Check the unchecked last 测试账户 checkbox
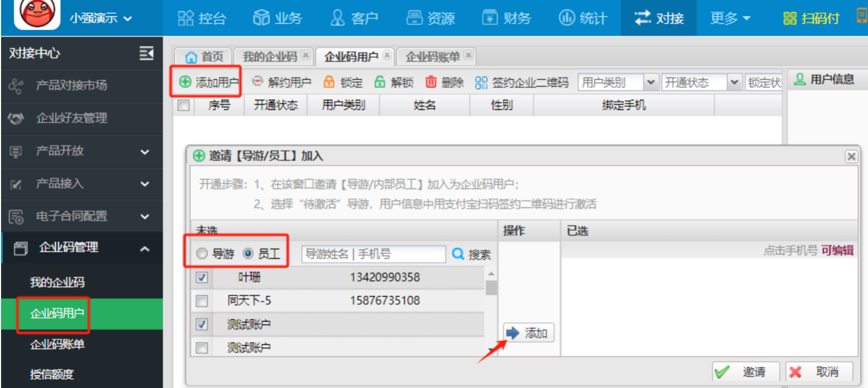The height and width of the screenshot is (388, 868). [x=201, y=348]
